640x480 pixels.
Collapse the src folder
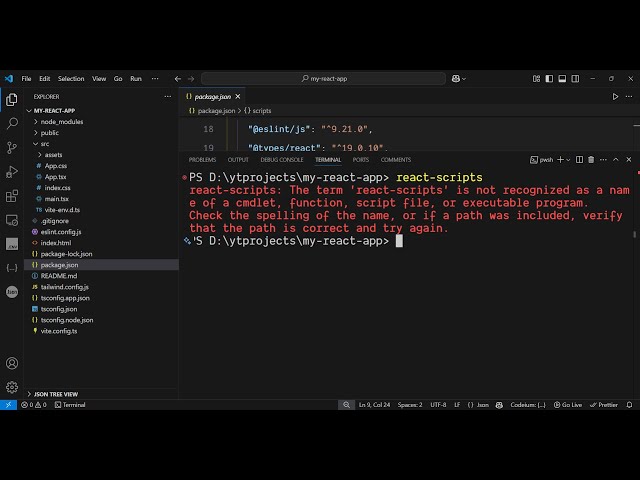[x=36, y=144]
